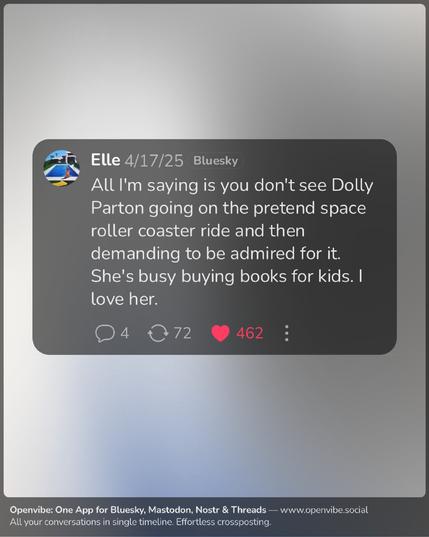Click the post text about Dolly Parton

tap(232, 242)
